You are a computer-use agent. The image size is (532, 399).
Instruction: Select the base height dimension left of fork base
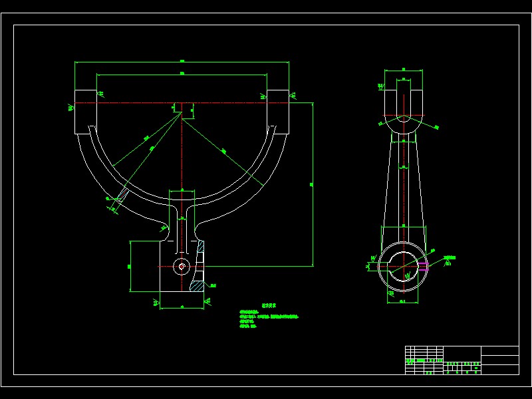[130, 267]
